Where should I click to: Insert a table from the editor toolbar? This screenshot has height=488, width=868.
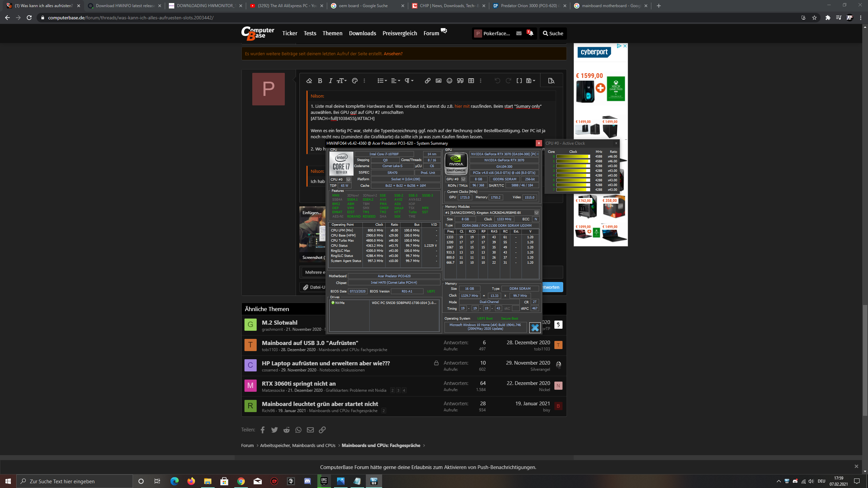coord(471,81)
